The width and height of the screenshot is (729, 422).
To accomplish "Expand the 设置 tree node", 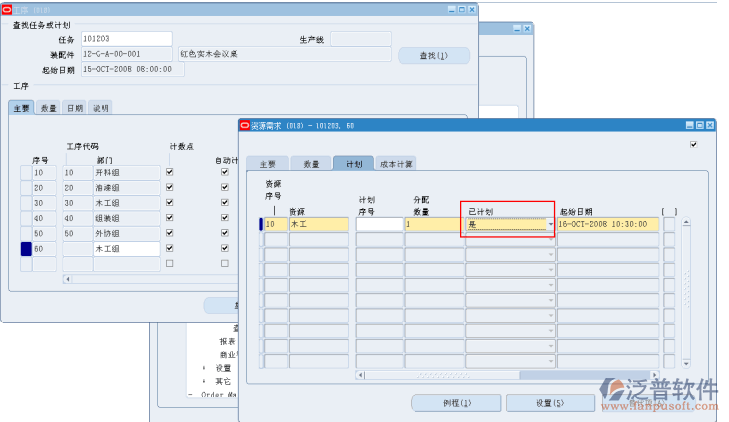I will 205,367.
